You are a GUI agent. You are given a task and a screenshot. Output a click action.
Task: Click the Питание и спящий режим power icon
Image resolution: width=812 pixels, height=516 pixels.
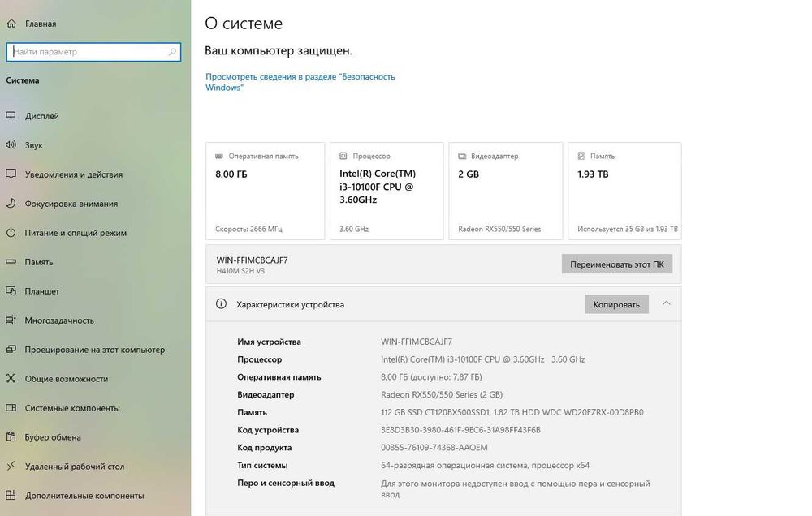11,232
